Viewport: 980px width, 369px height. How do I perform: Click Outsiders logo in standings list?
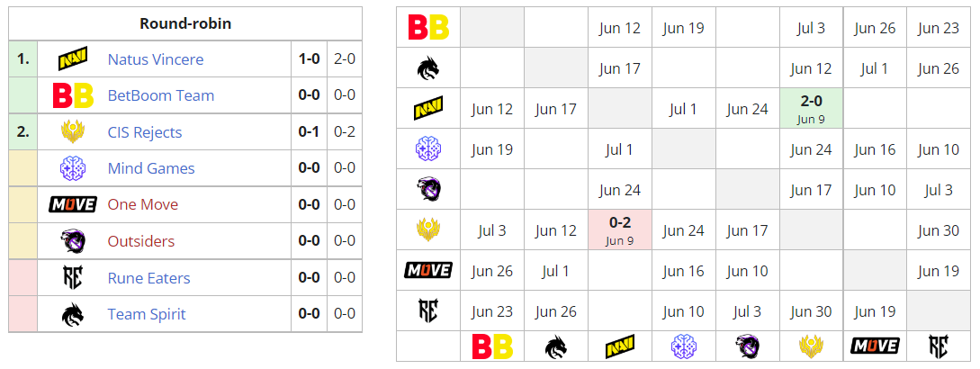click(x=72, y=241)
